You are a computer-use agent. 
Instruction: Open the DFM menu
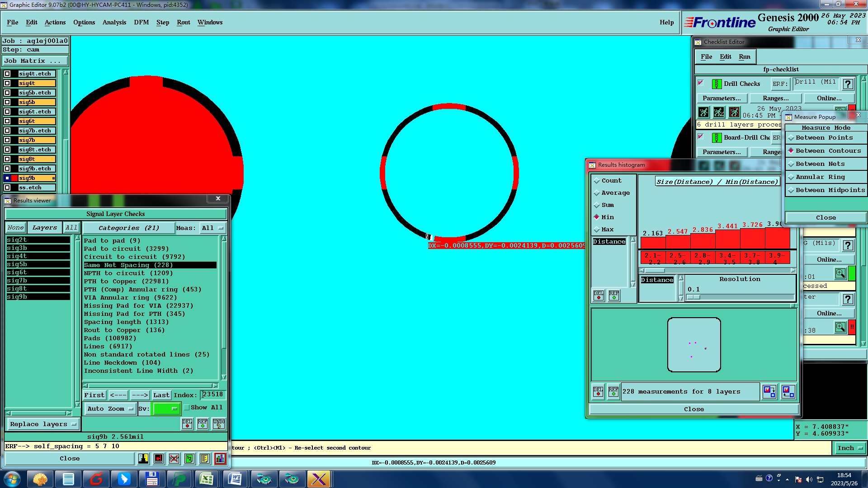141,22
